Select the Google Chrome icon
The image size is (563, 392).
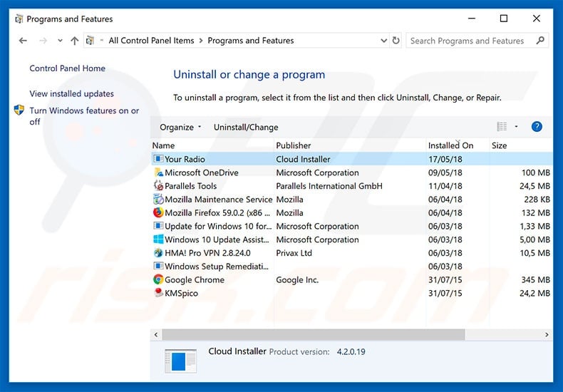[158, 279]
